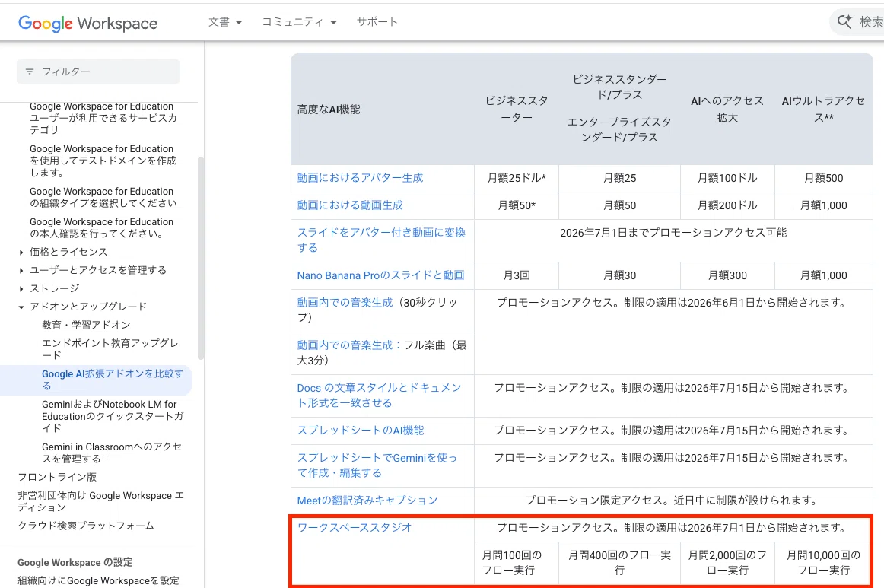This screenshot has width=884, height=588.
Task: Open クラウド検索プラットフォーム sidebar item
Action: 86,526
